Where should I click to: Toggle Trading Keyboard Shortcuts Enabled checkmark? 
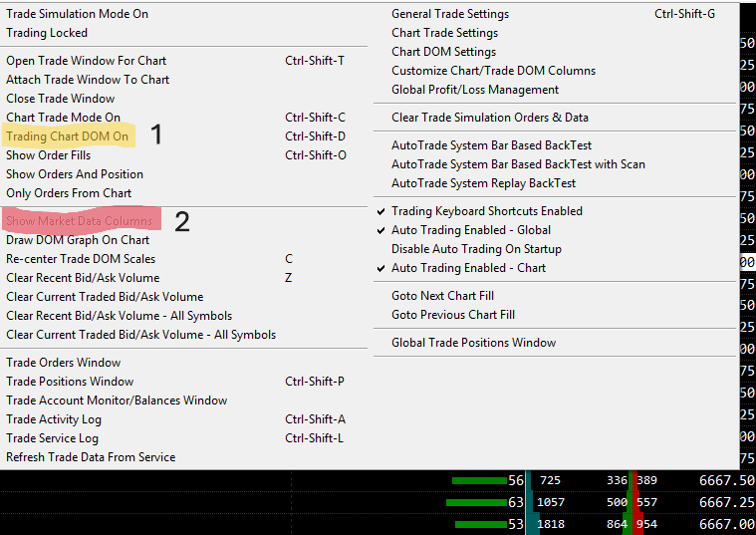[486, 211]
